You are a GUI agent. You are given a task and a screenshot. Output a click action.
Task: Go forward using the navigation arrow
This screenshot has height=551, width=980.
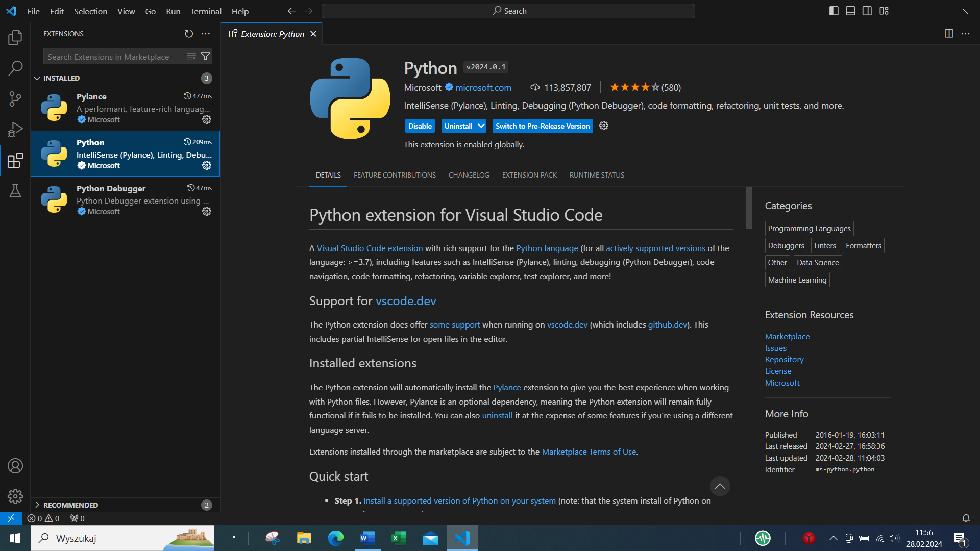[x=308, y=11]
